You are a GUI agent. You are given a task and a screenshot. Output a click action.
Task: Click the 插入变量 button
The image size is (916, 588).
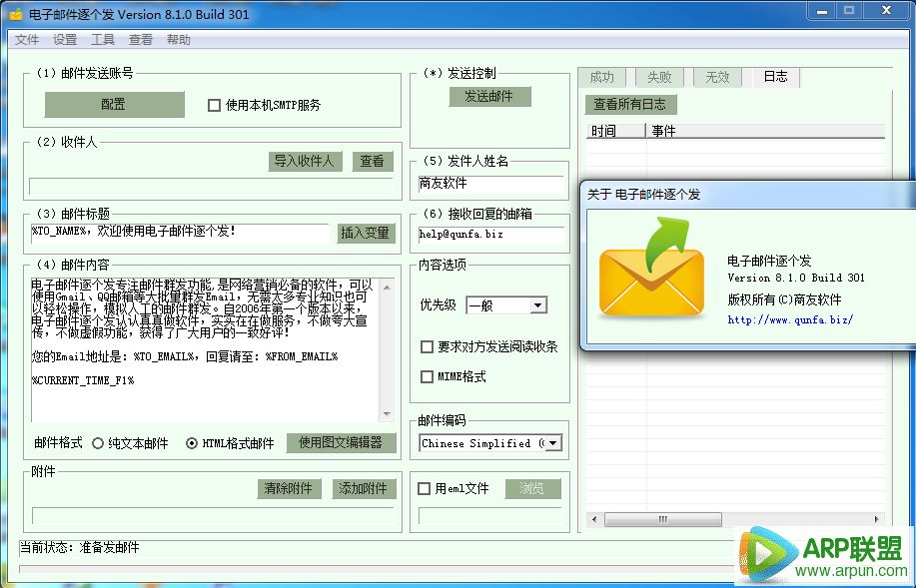click(x=366, y=233)
